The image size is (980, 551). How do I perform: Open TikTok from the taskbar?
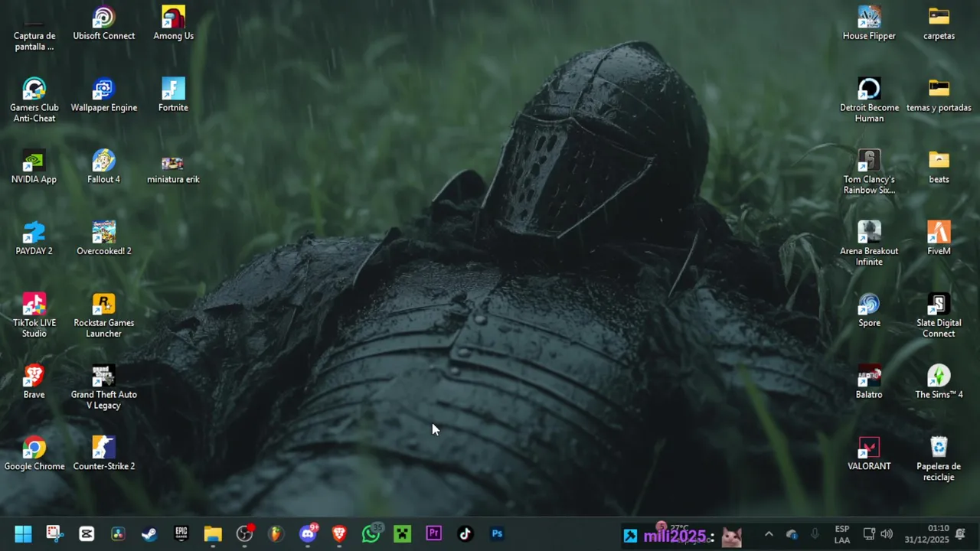[x=465, y=534]
